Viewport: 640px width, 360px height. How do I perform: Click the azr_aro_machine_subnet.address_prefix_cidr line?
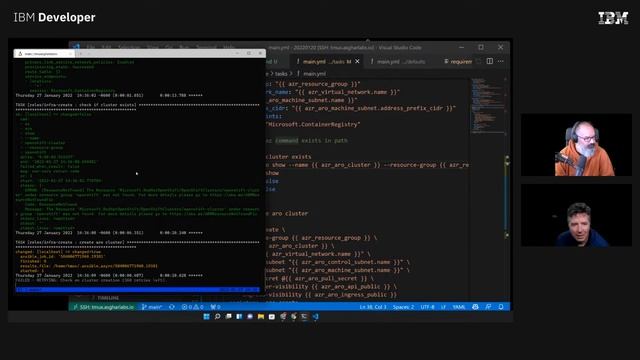click(360, 108)
